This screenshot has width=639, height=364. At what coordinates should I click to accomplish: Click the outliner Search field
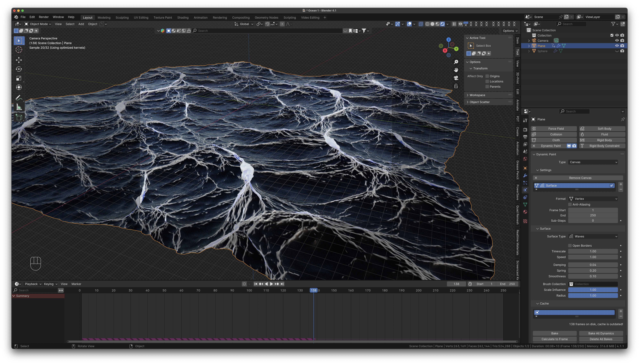(x=571, y=24)
